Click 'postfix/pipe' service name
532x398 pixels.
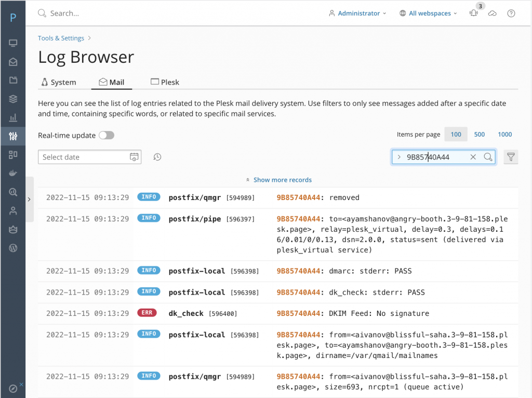pos(195,219)
